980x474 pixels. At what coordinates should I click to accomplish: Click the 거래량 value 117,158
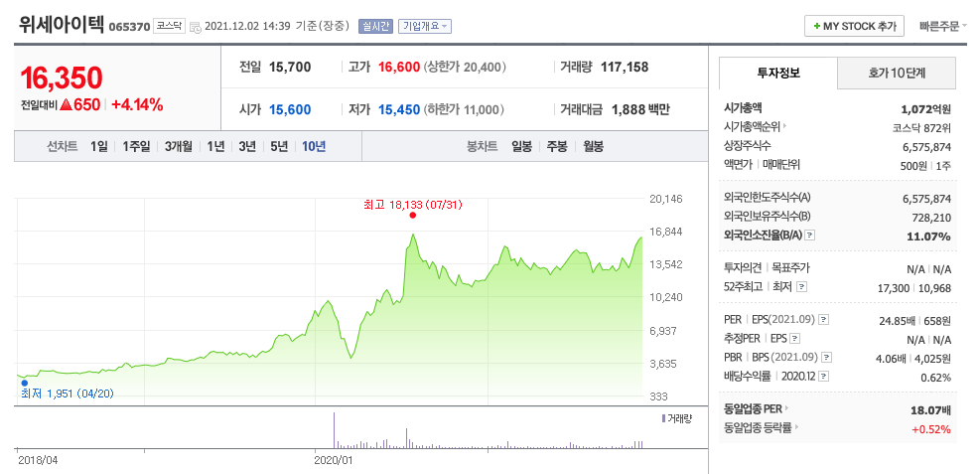pos(625,67)
